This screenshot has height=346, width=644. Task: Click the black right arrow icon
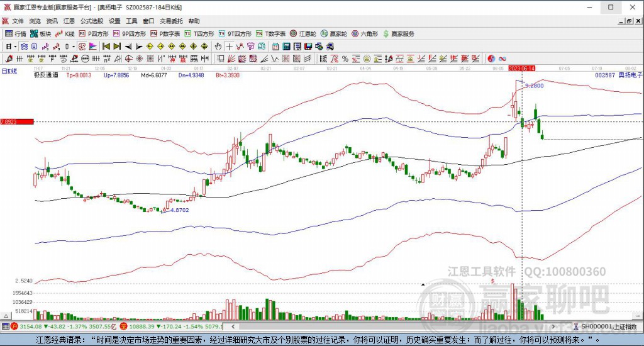(x=139, y=47)
